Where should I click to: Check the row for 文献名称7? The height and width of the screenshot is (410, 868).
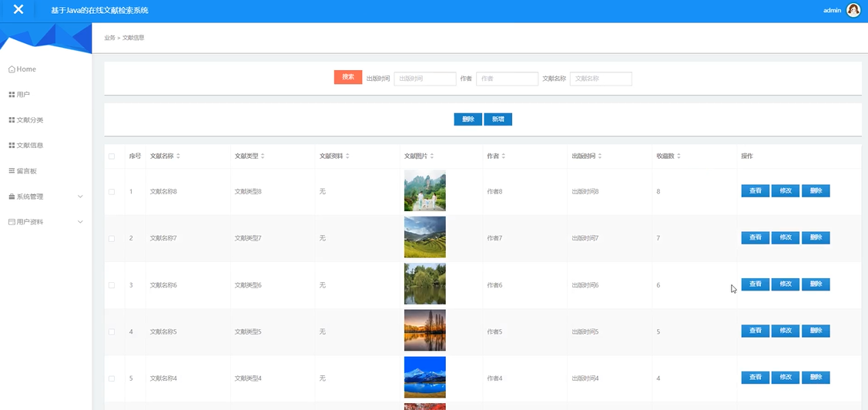tap(111, 238)
